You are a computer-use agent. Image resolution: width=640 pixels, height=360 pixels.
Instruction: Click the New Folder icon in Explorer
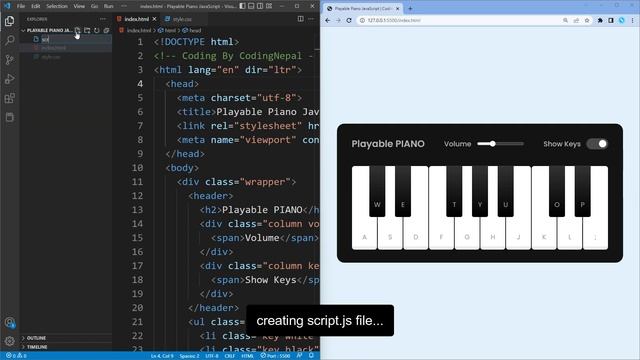click(x=87, y=30)
